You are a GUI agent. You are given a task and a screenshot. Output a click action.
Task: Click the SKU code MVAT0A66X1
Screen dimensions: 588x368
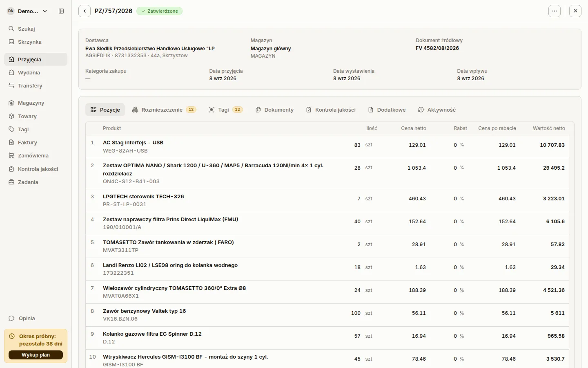click(121, 296)
